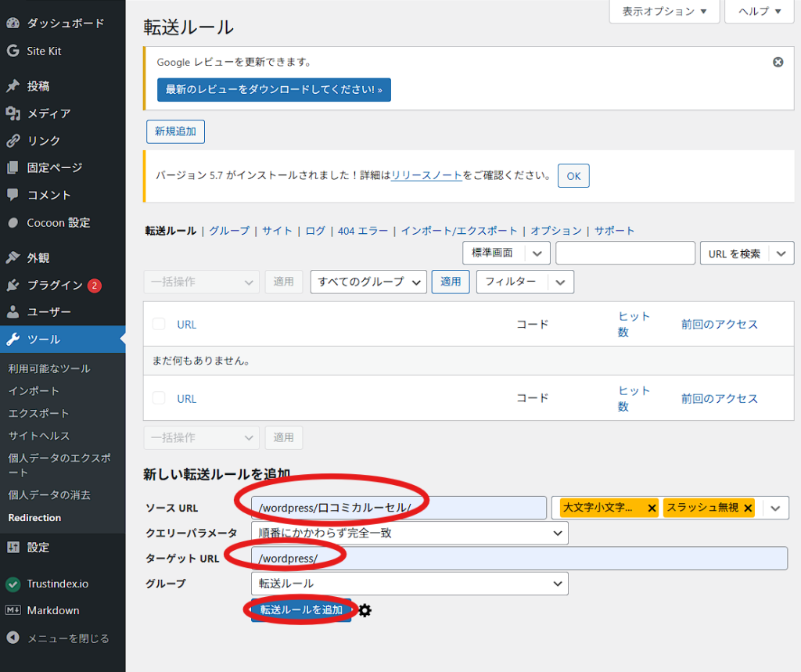Screen dimensions: 801x672
Task: Click the ターゲット URL input field
Action: pos(519,558)
